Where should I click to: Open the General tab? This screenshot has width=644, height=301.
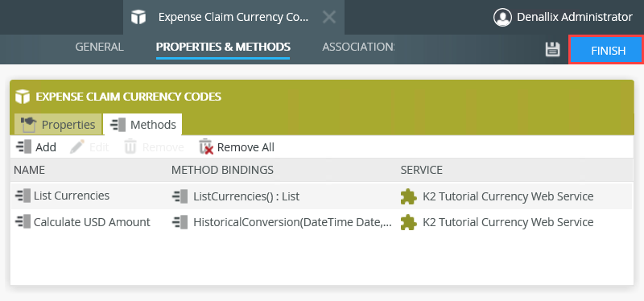pyautogui.click(x=99, y=47)
